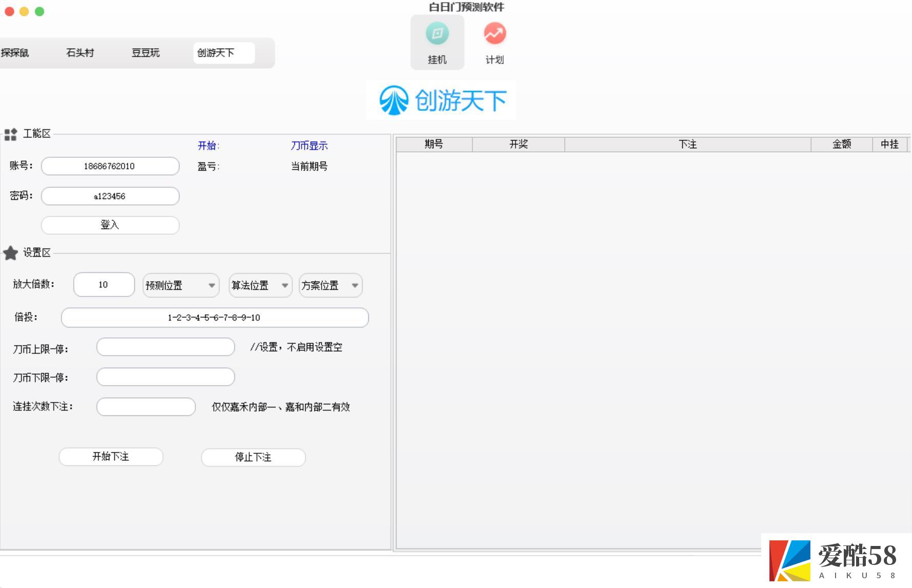Switch to the 石头村 tab

tap(80, 53)
